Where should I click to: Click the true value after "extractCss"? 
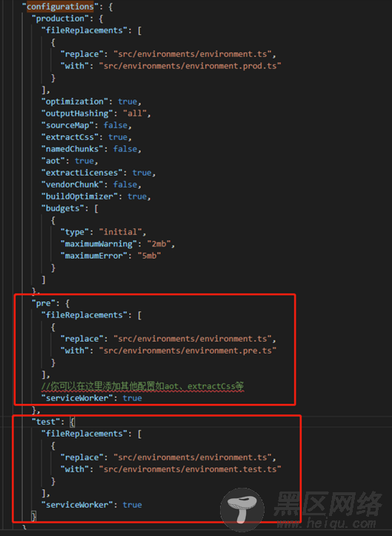(118, 137)
